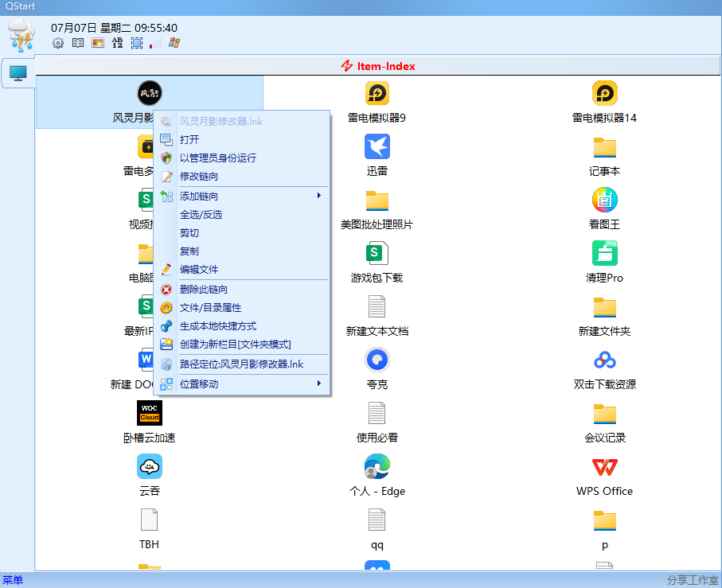Open the folder named p
Viewport: 722px width, 588px height.
pyautogui.click(x=604, y=520)
